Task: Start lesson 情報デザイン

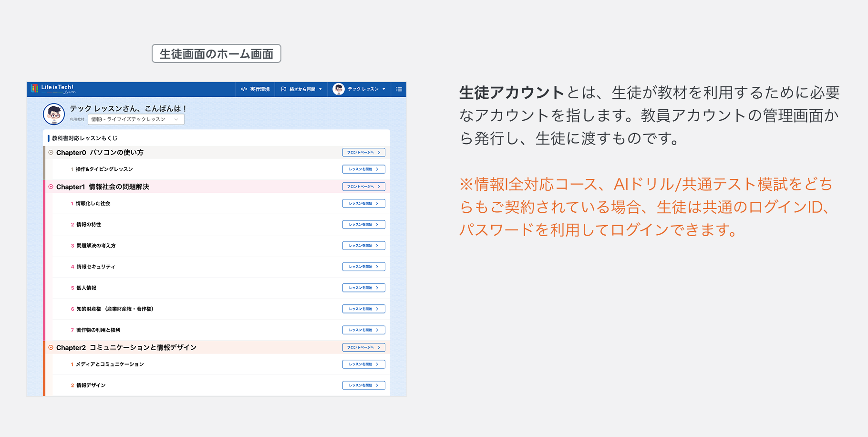Action: pyautogui.click(x=363, y=385)
